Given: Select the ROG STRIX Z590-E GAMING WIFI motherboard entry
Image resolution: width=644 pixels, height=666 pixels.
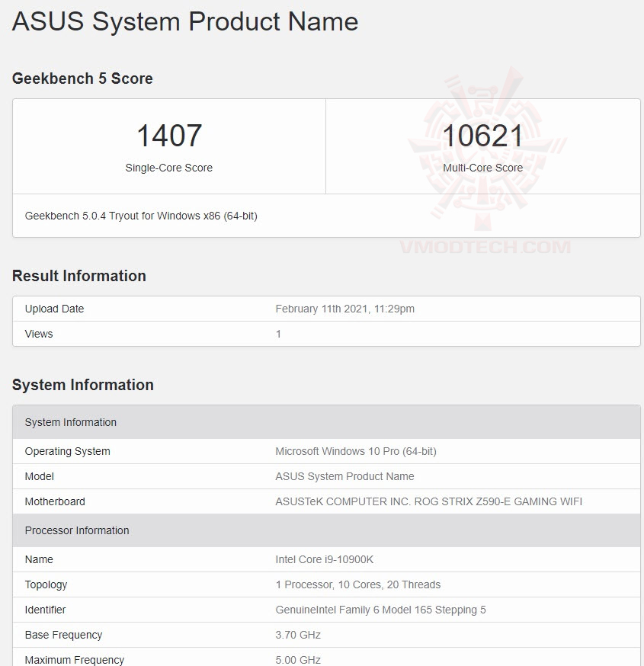Looking at the screenshot, I should (x=428, y=501).
